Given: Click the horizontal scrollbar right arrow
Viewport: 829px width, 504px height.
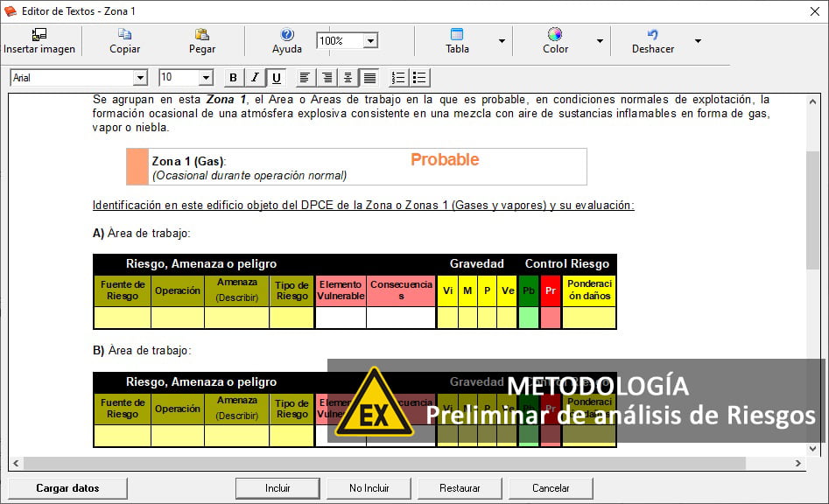Looking at the screenshot, I should 797,464.
